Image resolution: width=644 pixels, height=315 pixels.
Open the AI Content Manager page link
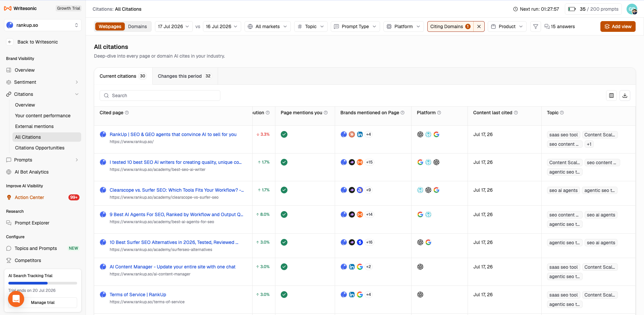click(x=172, y=267)
